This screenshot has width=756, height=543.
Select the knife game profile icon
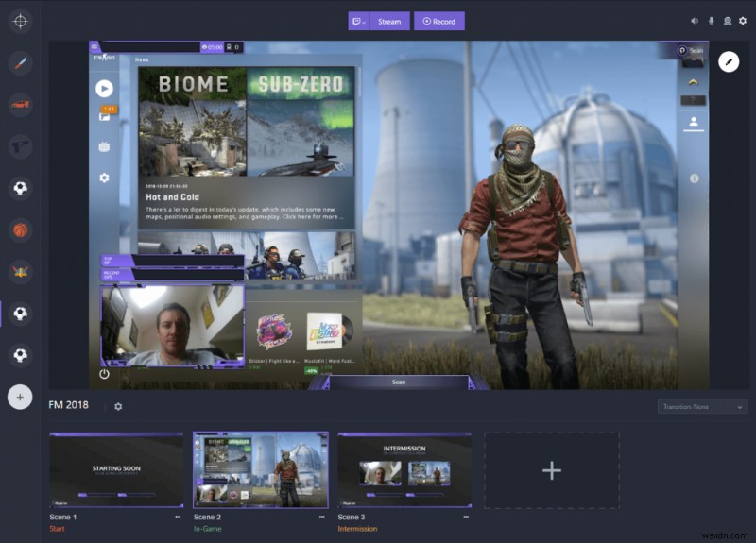pyautogui.click(x=20, y=63)
